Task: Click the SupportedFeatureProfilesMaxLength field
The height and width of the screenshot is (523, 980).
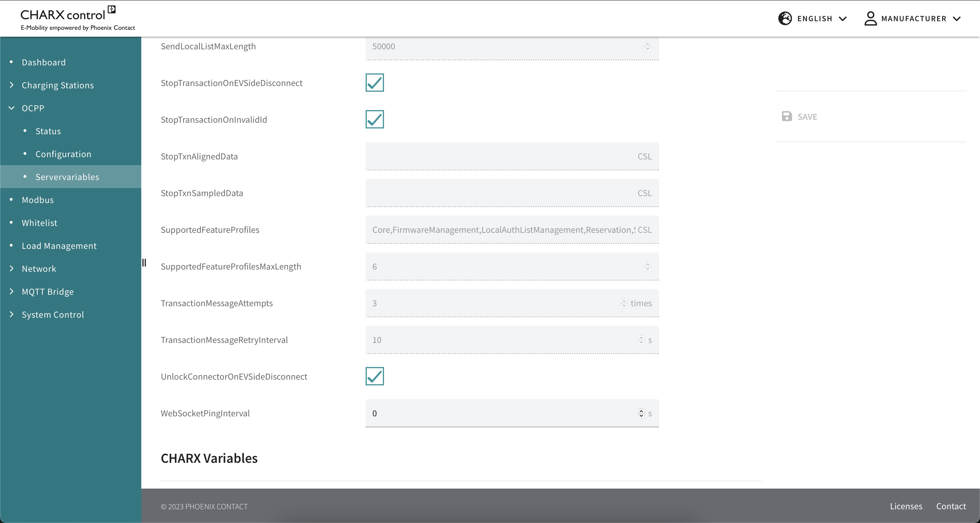Action: [x=512, y=266]
